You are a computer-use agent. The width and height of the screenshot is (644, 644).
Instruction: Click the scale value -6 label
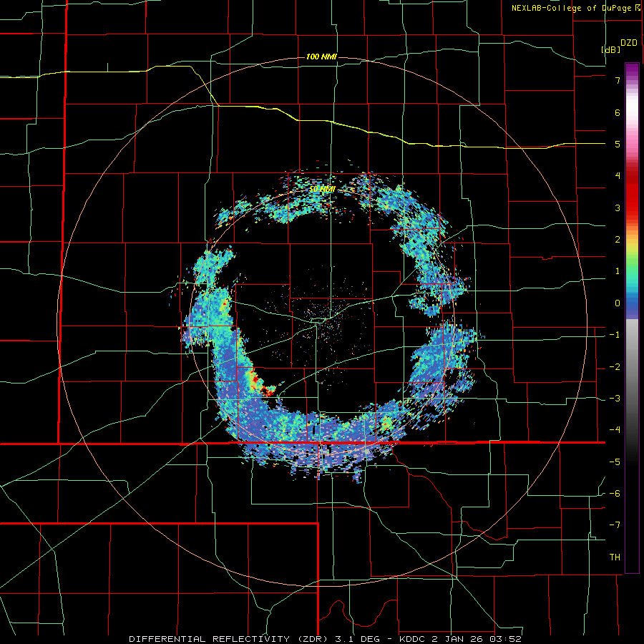(x=615, y=494)
